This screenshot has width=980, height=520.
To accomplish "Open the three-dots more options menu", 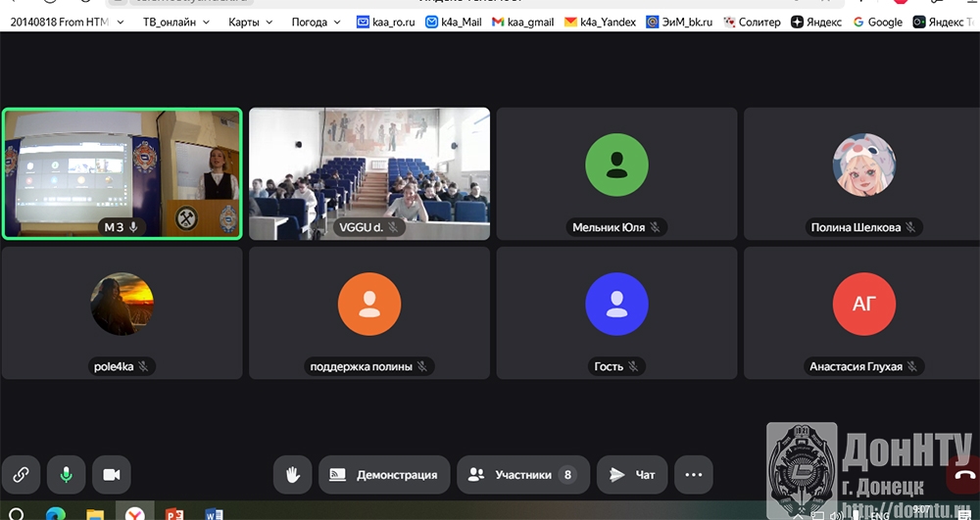I will 694,475.
